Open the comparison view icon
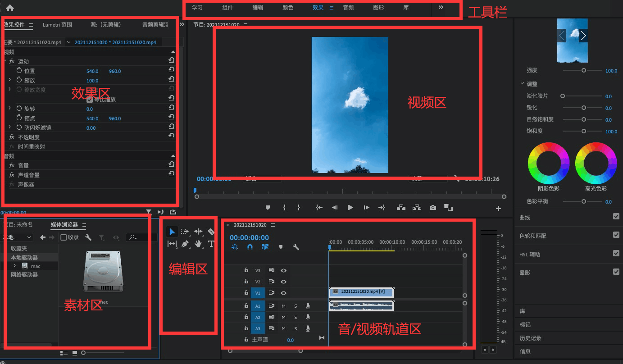Image resolution: width=623 pixels, height=364 pixels. (x=448, y=208)
